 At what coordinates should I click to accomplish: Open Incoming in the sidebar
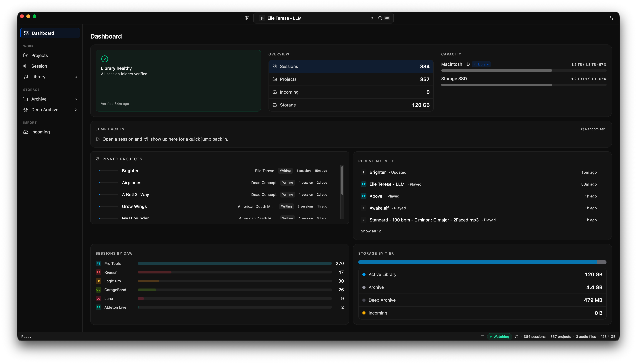pyautogui.click(x=50, y=132)
